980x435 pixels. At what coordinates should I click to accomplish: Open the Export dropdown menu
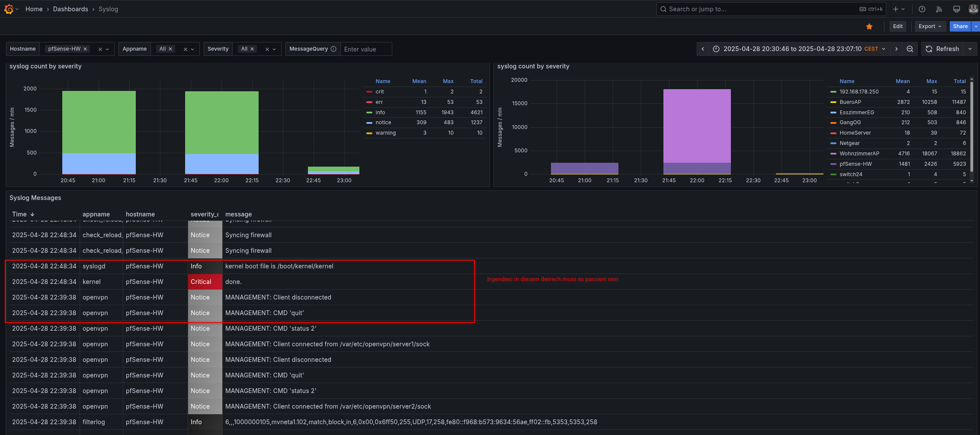(930, 26)
